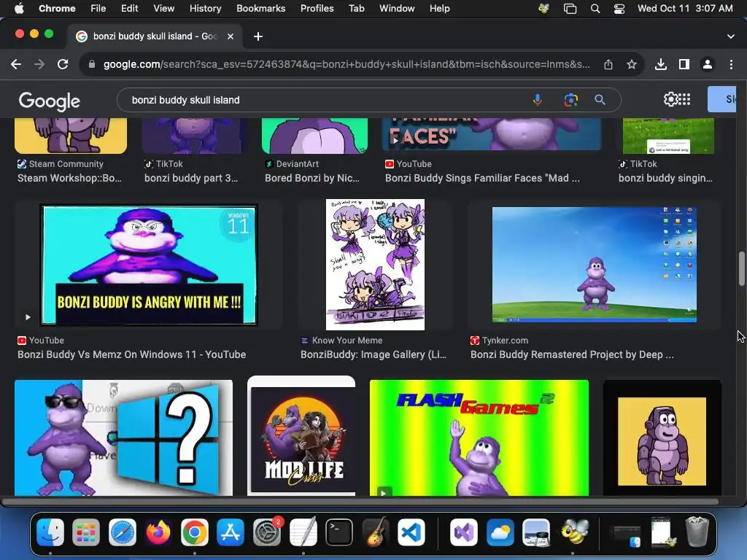747x560 pixels.
Task: Open the pixel gorilla on yellow image
Action: [x=662, y=441]
